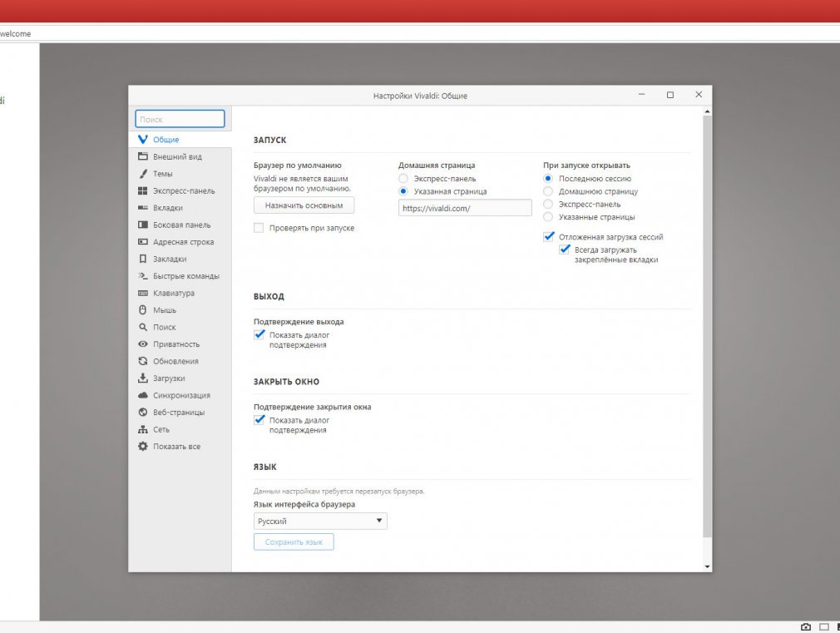
Task: Select the Темы brush icon
Action: click(143, 174)
